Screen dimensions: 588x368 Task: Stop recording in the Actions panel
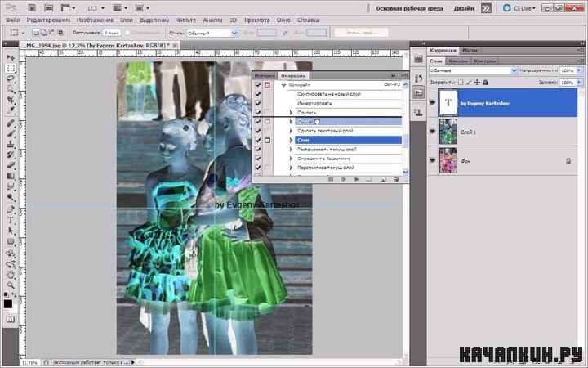tap(331, 179)
